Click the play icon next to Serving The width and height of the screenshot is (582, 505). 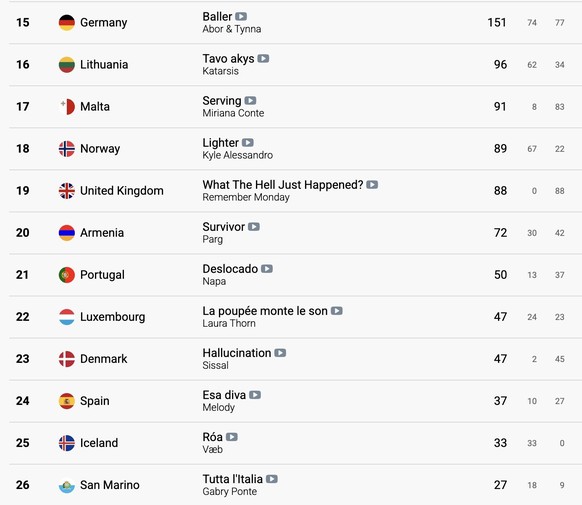[250, 101]
